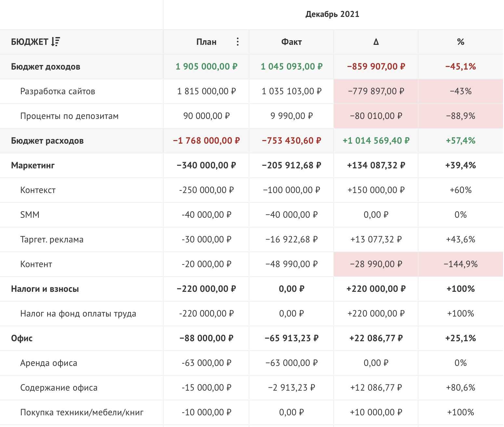Viewport: 504px width, 427px height.
Task: Click the highlighted Контент delta −28 990,00 ₽
Action: [376, 264]
